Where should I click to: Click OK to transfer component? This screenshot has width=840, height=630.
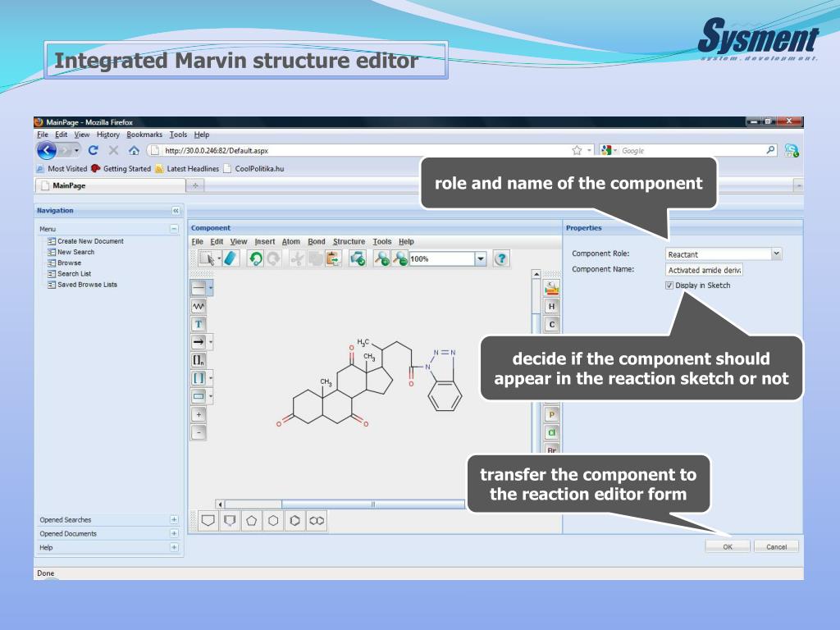[x=728, y=547]
